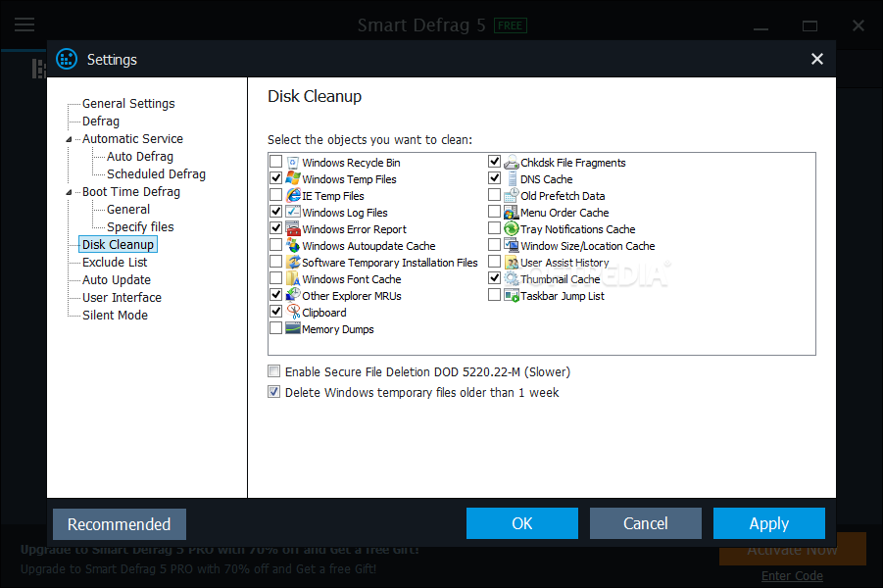Enable Secure File Deletion DOD checkbox
Image resolution: width=883 pixels, height=588 pixels.
273,371
